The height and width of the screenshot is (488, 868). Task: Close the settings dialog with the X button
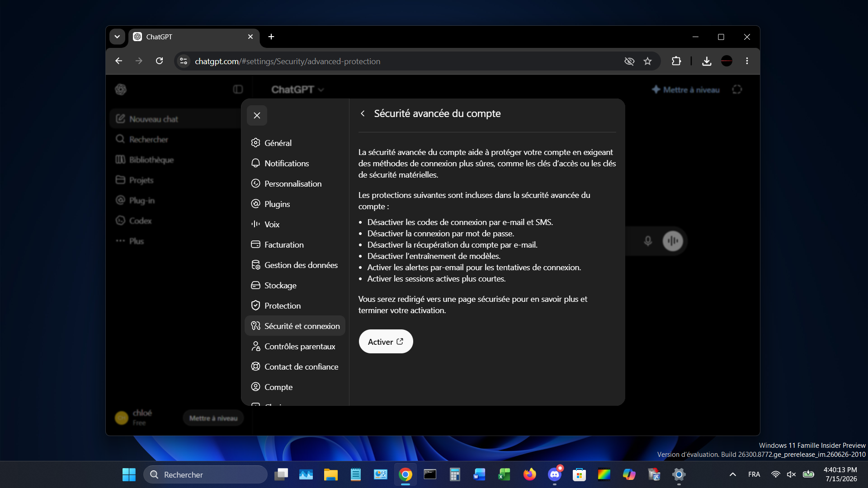(257, 115)
